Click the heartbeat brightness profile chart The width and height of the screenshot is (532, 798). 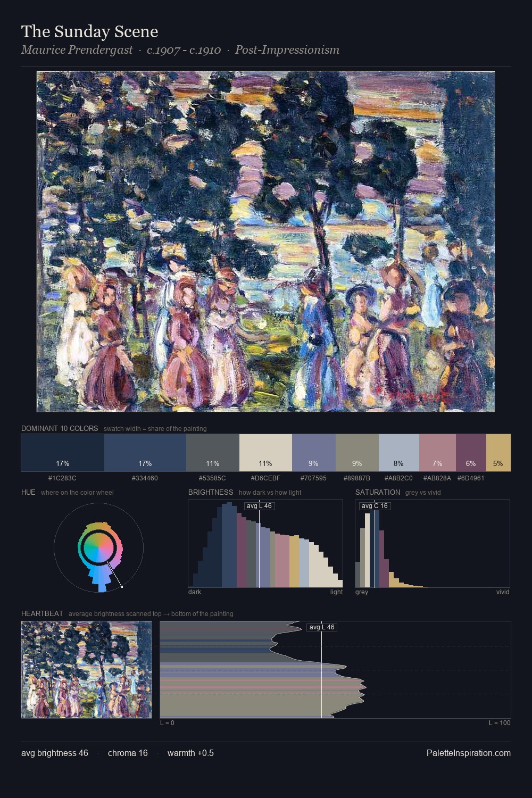click(x=335, y=670)
